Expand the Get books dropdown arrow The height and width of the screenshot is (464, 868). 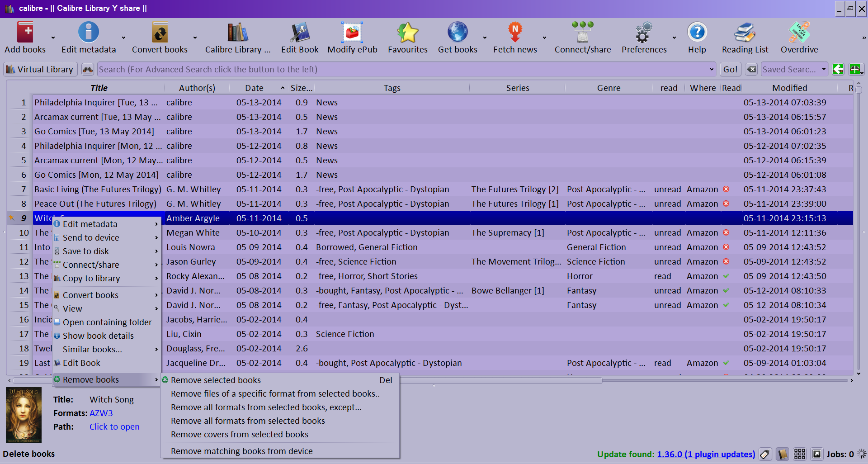pos(485,38)
